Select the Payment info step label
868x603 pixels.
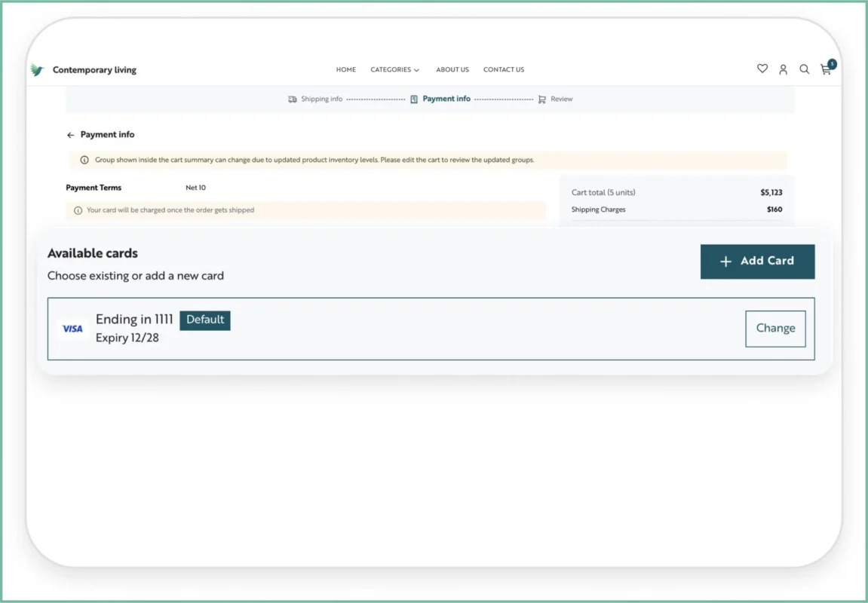(446, 99)
